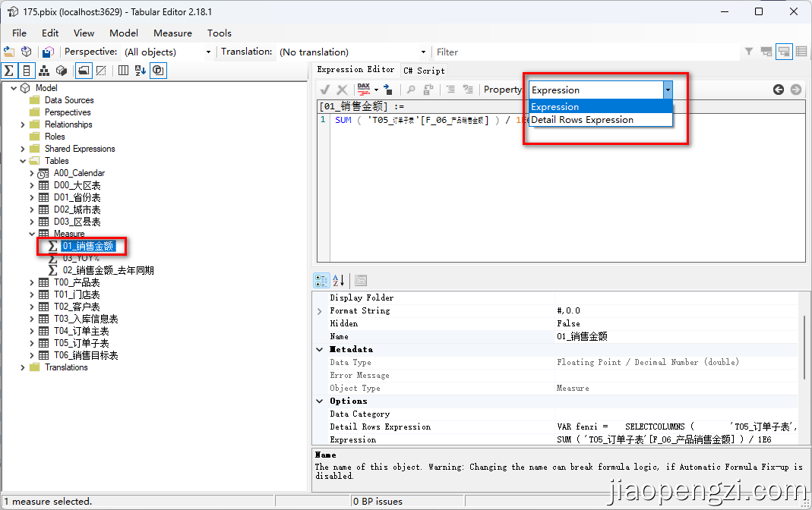The image size is (812, 510).
Task: Click the replace icon in editor toolbar
Action: (x=428, y=90)
